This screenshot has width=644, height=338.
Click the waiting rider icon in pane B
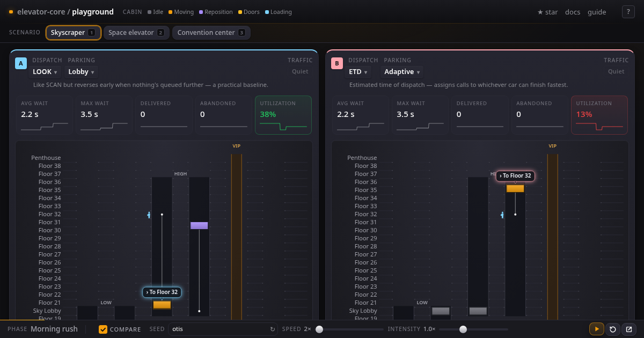[x=502, y=215]
